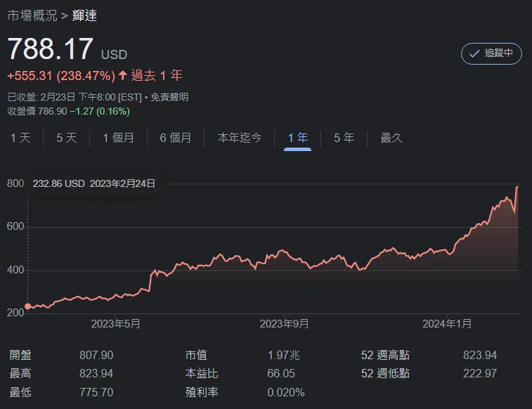Image resolution: width=532 pixels, height=409 pixels.
Task: Click the 最高 value 823.94
Action: (96, 373)
